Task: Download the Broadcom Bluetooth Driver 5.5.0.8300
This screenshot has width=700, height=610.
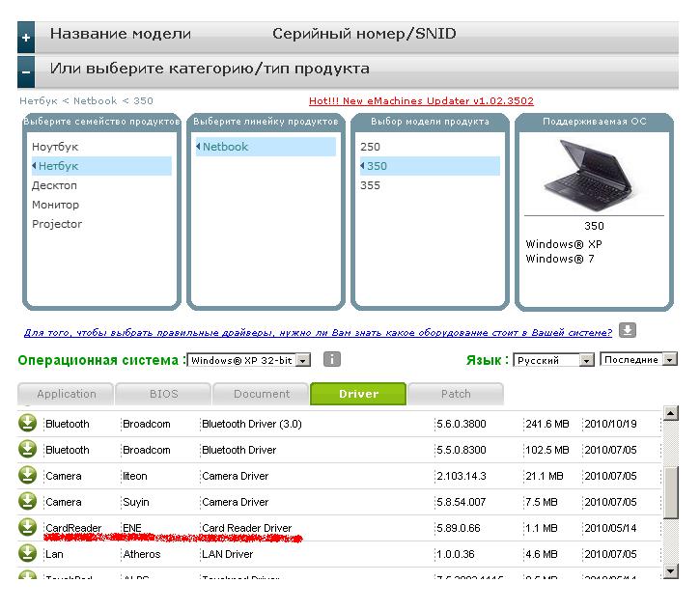Action: (x=28, y=450)
